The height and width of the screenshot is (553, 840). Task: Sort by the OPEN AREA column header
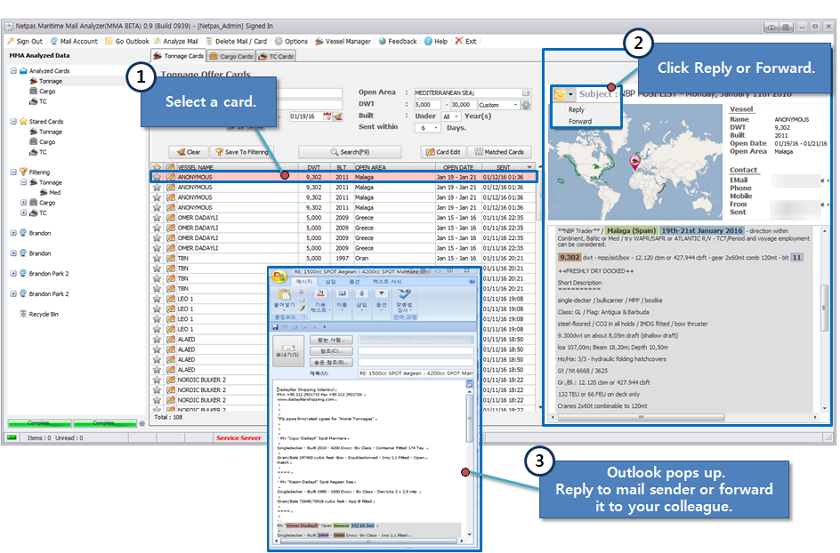(393, 167)
